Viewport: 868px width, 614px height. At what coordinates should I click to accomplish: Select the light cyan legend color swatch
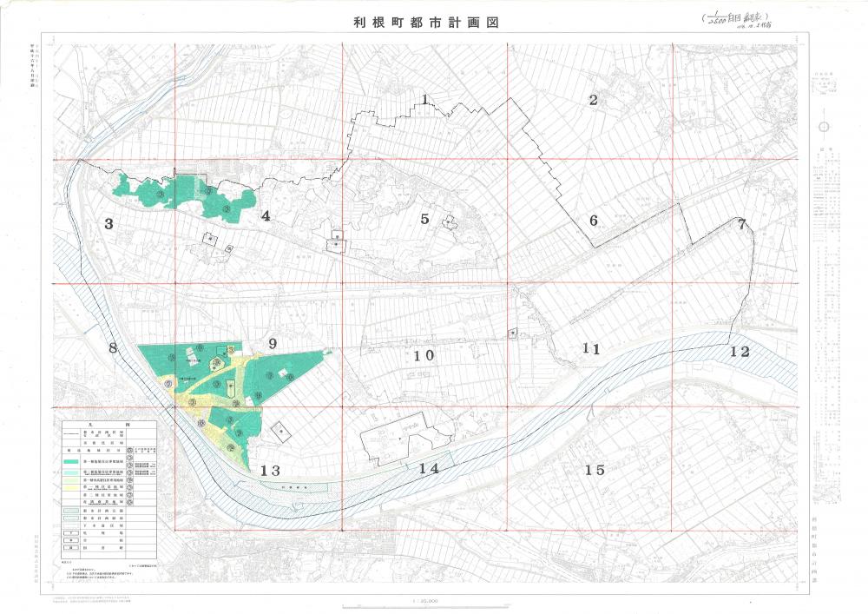[x=73, y=472]
